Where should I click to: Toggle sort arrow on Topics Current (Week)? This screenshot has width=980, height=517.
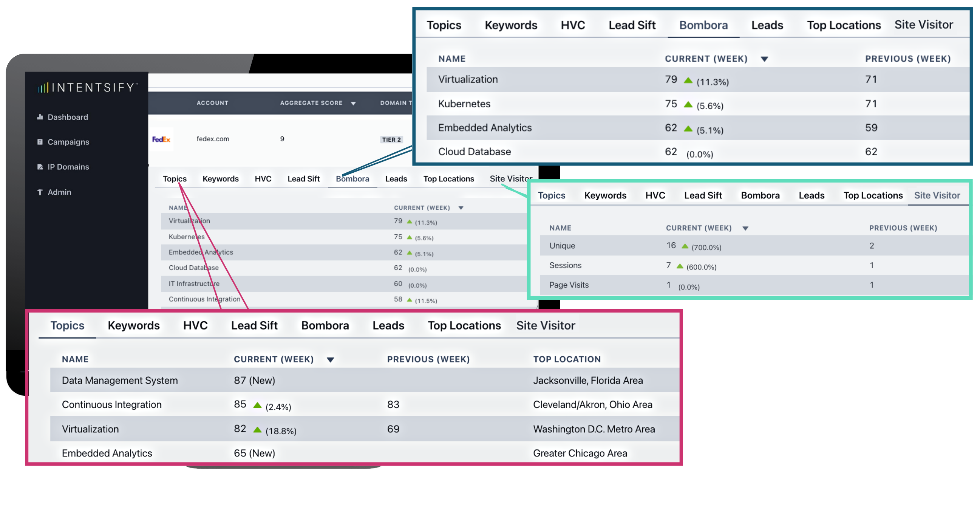330,359
